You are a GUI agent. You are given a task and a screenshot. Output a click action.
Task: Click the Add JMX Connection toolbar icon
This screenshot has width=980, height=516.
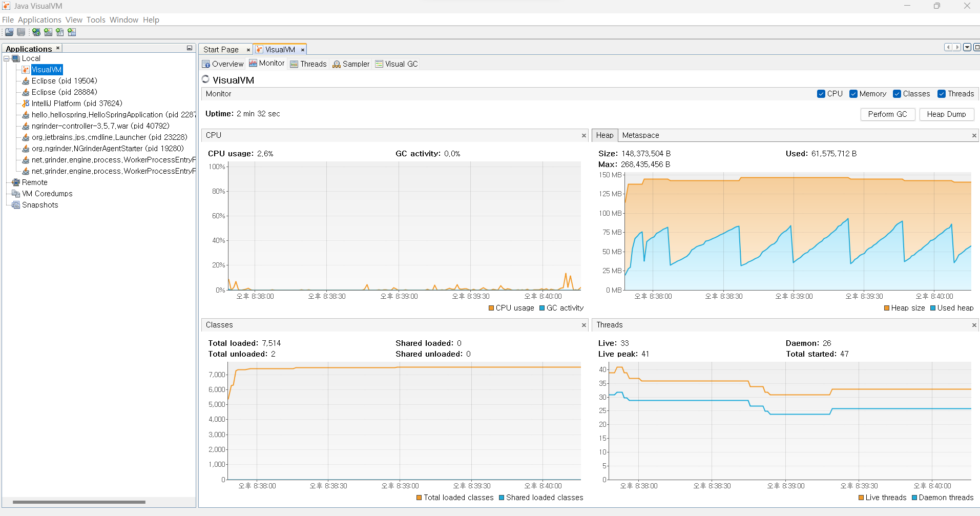(48, 32)
